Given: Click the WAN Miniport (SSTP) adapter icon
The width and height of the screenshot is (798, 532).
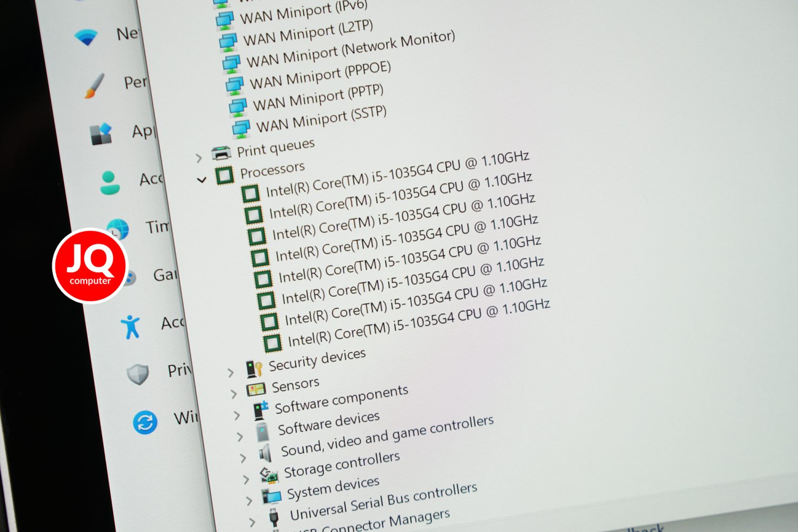Looking at the screenshot, I should click(x=241, y=128).
